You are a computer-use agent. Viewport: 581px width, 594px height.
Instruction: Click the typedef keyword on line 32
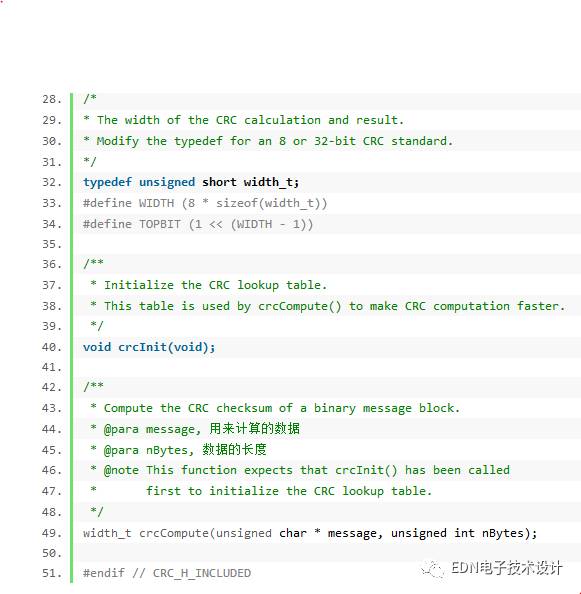coord(108,182)
